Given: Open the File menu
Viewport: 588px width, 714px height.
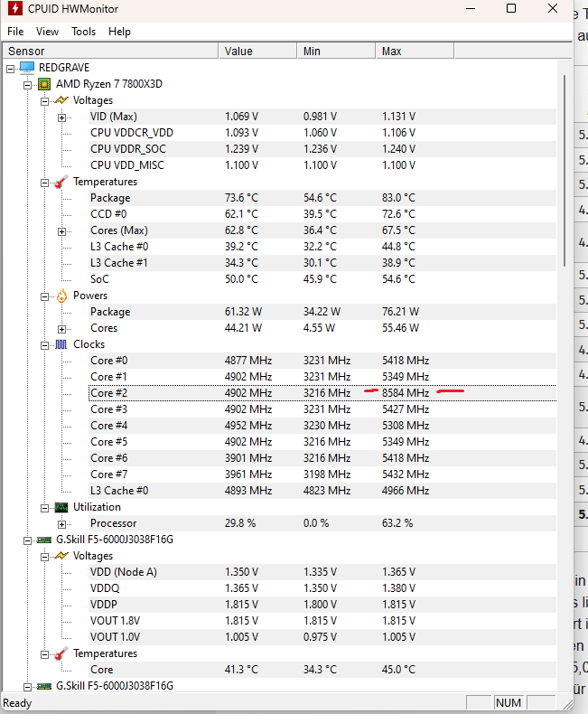Looking at the screenshot, I should (x=15, y=32).
